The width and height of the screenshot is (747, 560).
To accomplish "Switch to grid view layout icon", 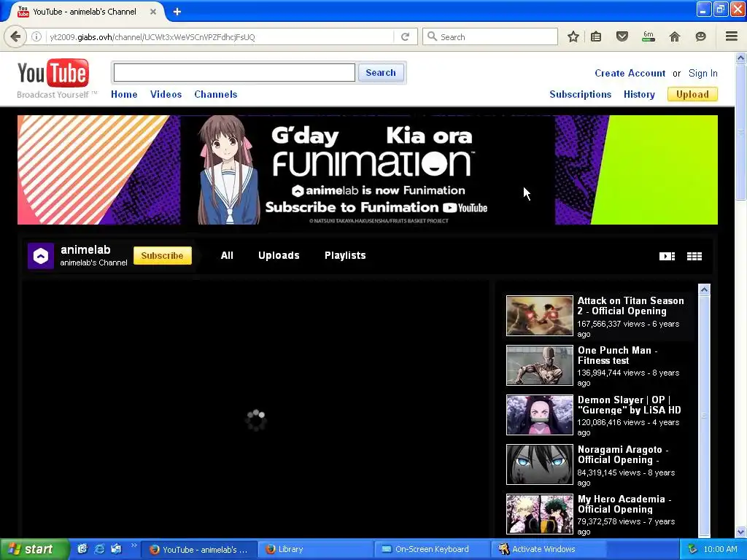I will click(694, 256).
